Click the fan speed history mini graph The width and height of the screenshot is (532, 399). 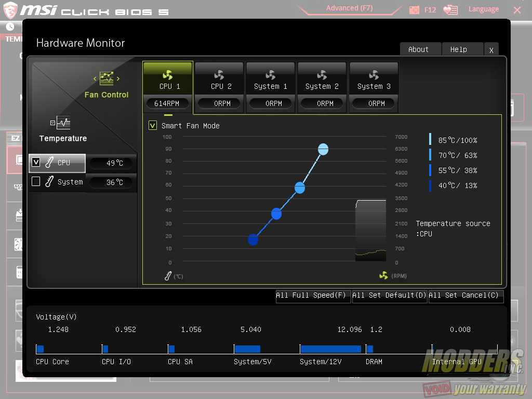coord(370,231)
